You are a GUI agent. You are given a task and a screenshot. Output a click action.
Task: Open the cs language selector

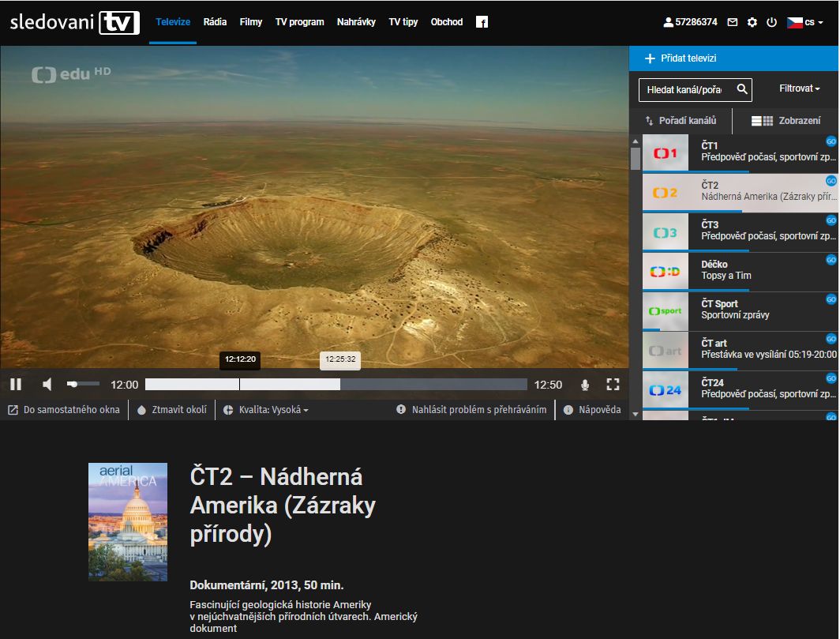[x=804, y=22]
